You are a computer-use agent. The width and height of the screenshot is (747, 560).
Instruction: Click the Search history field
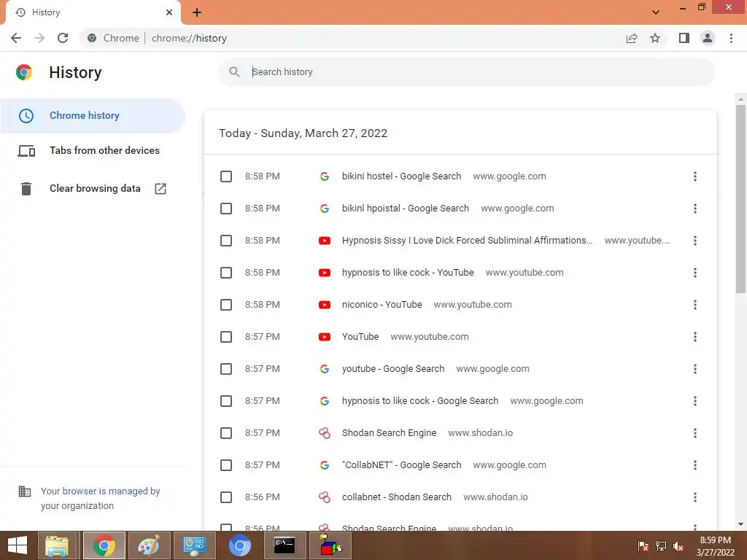click(466, 72)
